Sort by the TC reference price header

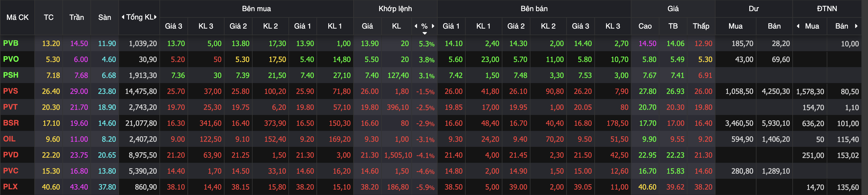49,17
